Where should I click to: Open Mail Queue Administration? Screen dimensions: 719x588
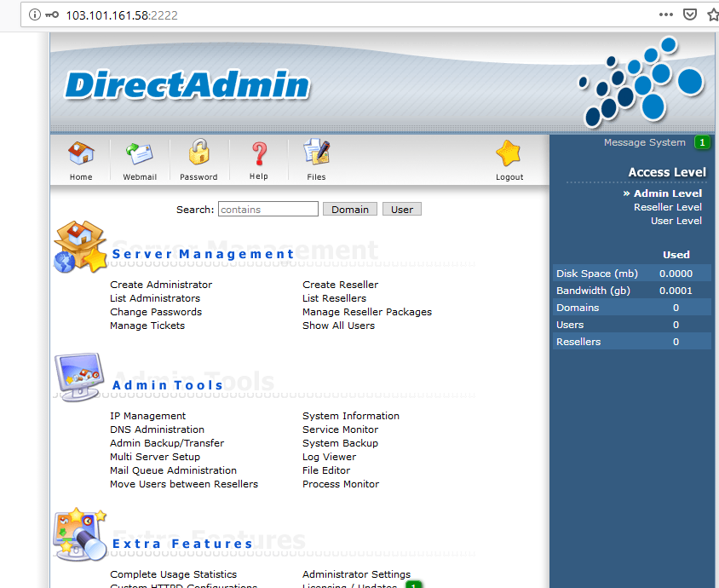(x=173, y=470)
